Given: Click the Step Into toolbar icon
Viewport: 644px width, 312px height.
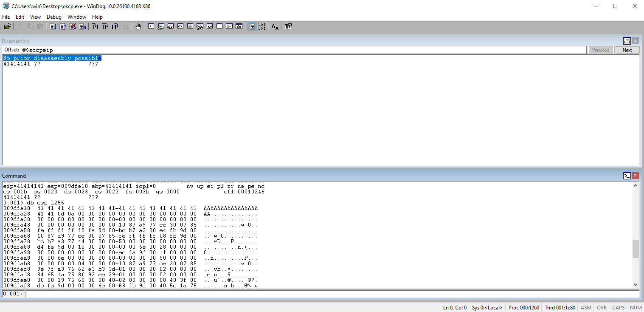Looking at the screenshot, I should (x=96, y=27).
